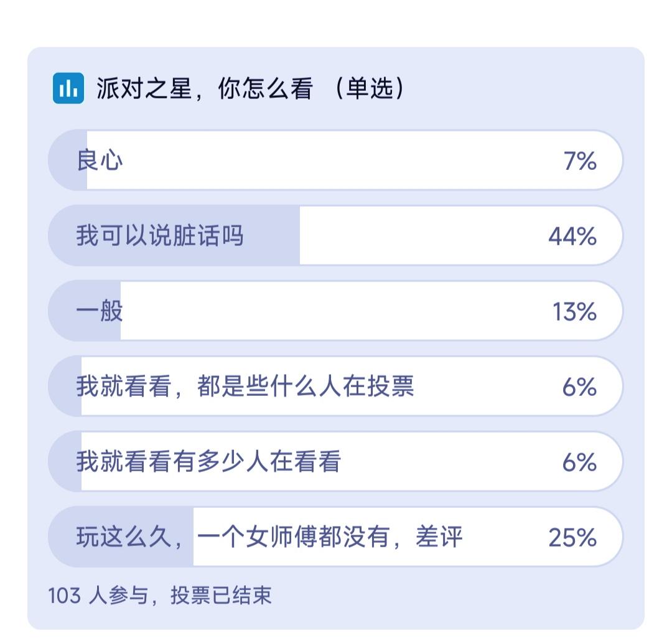Click the blue poll bar-chart icon
Viewport: 672px width, 643px height.
(x=68, y=89)
